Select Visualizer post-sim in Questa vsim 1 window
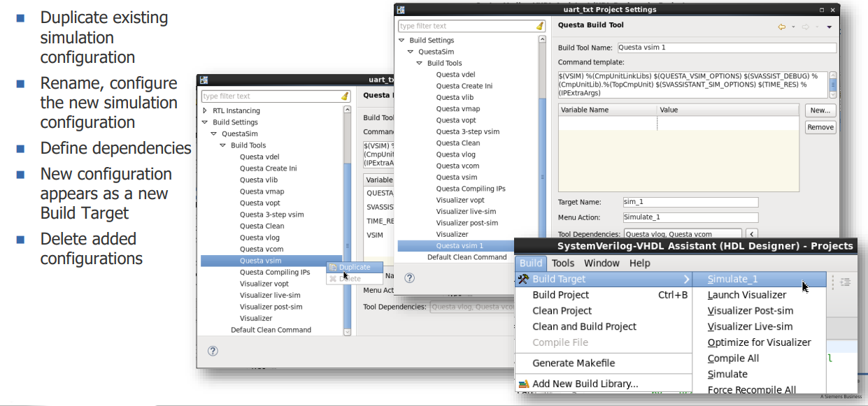The width and height of the screenshot is (868, 406). (x=467, y=223)
